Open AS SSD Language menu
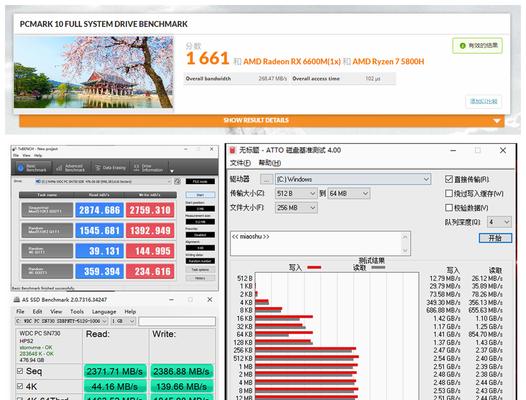Screen dimensions: 526x400 click(x=104, y=311)
